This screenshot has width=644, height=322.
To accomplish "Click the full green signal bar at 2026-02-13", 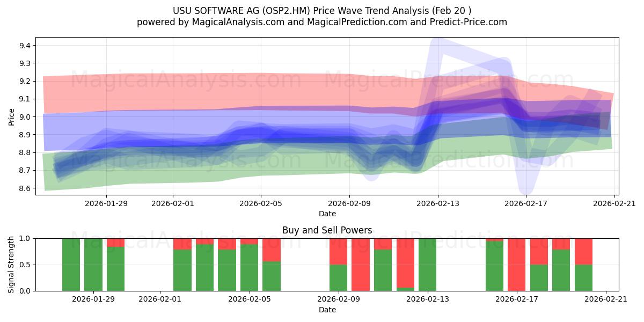I will (x=428, y=265).
